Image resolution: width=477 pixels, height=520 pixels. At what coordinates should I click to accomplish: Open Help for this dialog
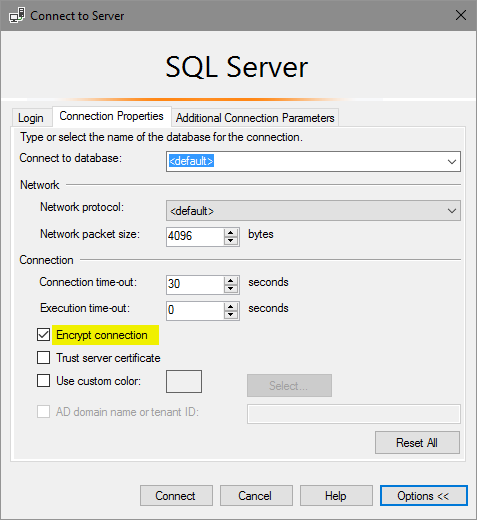tap(336, 496)
